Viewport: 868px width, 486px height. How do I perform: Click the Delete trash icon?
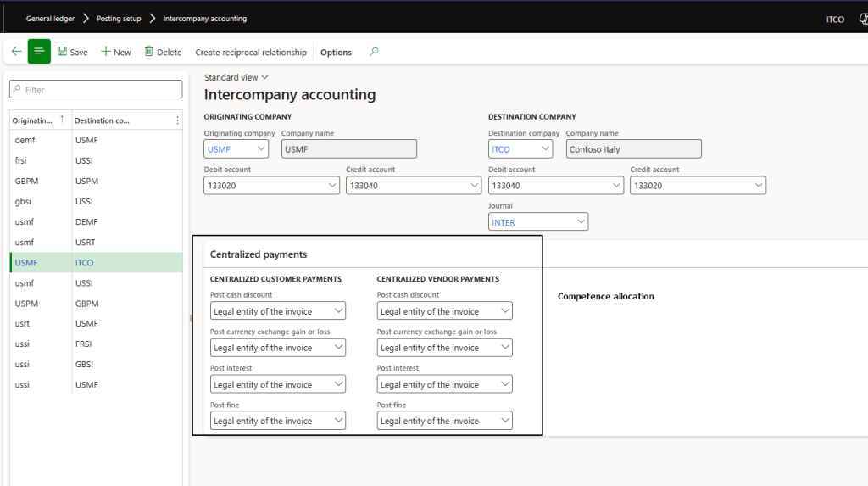point(149,52)
